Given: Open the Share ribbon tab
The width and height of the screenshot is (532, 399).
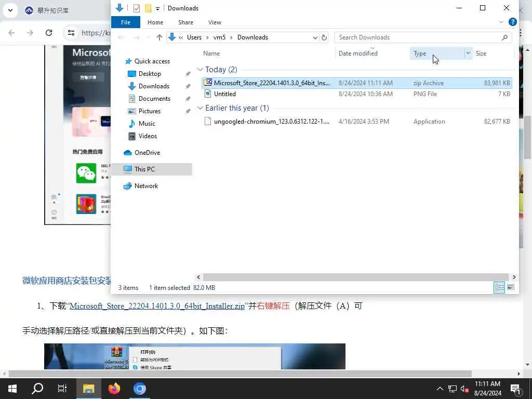Looking at the screenshot, I should point(185,22).
